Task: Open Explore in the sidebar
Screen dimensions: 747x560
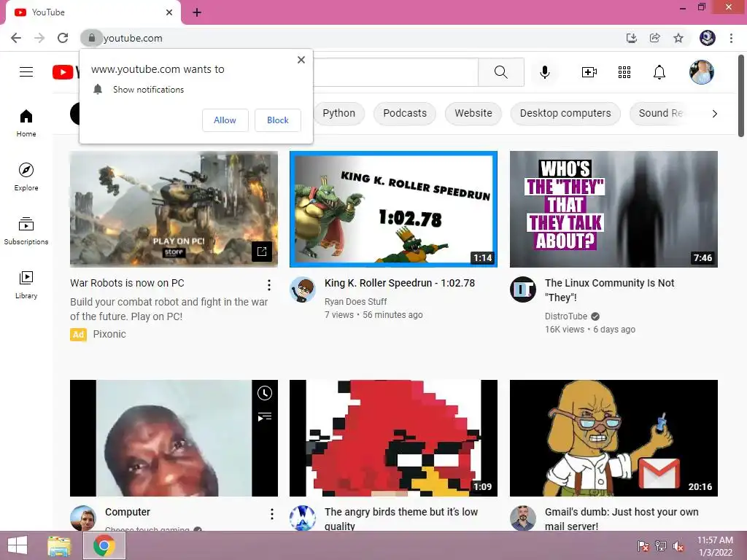Action: pyautogui.click(x=26, y=176)
